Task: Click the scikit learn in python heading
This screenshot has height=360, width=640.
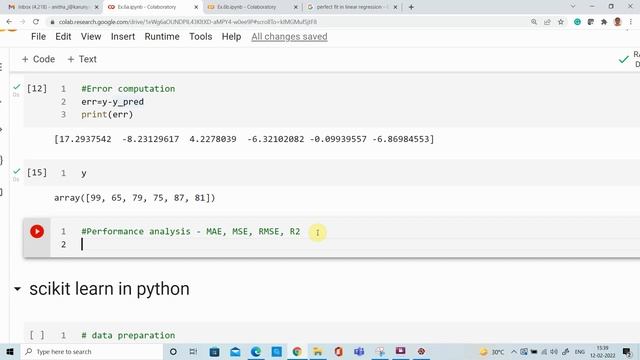Action: 109,289
